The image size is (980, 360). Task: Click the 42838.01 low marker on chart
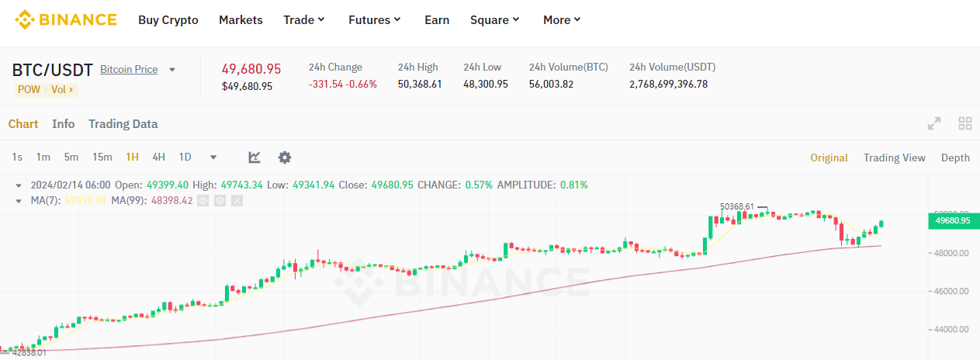29,352
